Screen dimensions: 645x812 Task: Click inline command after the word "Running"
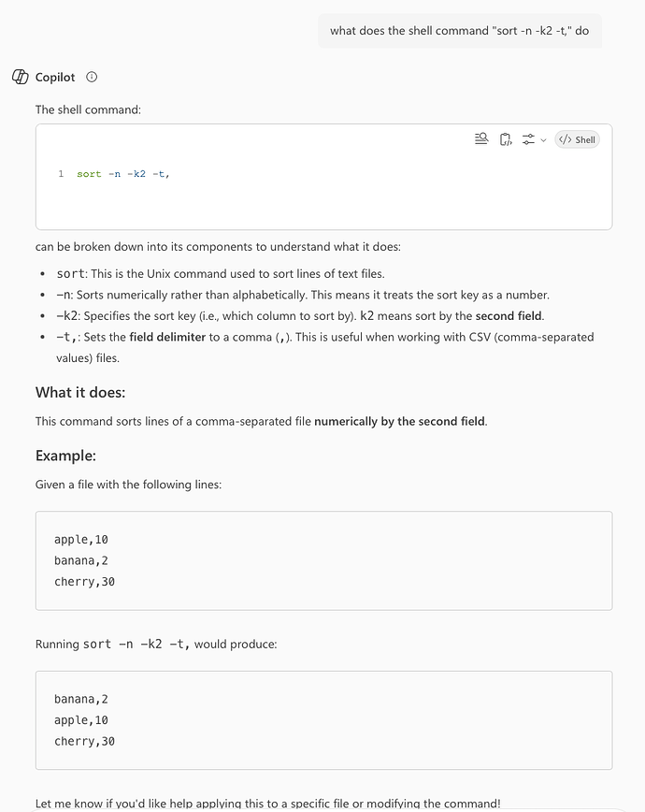(136, 644)
